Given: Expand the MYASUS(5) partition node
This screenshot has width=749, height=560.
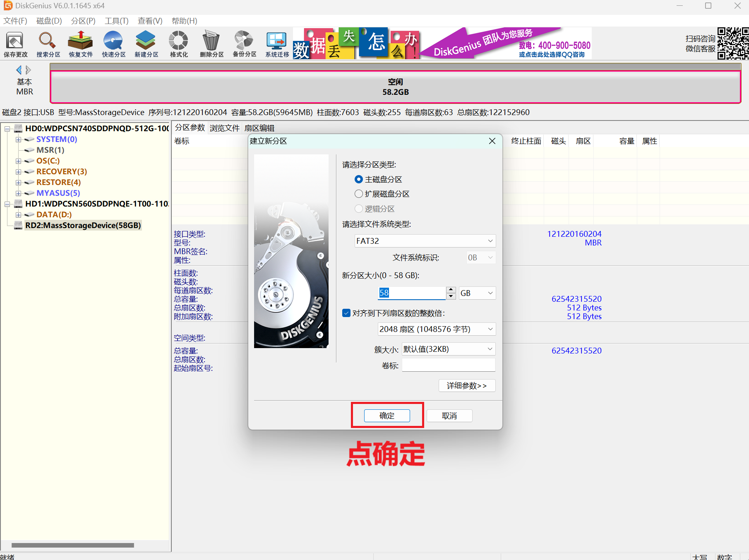Looking at the screenshot, I should click(18, 193).
